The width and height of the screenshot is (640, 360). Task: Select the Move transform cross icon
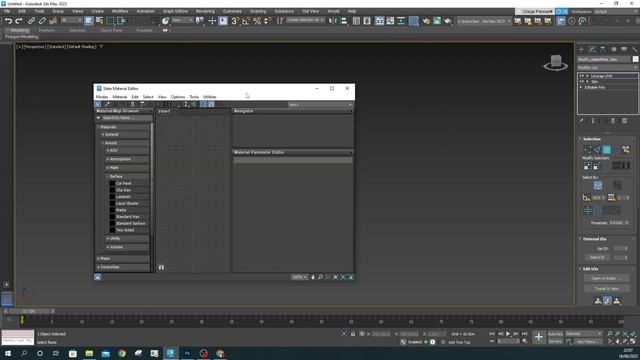click(x=212, y=21)
